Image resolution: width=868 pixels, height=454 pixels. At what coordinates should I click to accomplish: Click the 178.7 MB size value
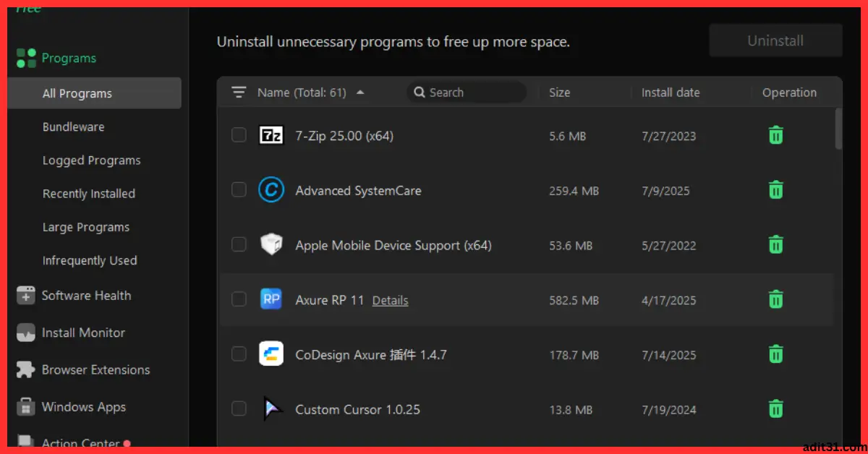tap(574, 355)
